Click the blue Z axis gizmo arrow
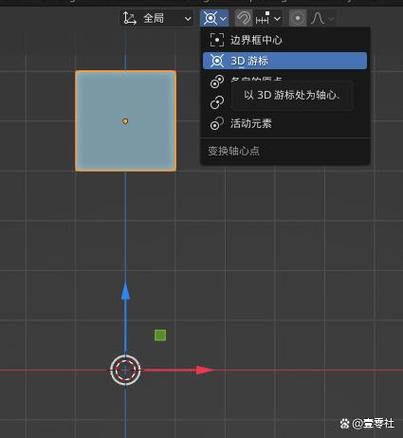The height and width of the screenshot is (438, 403). pyautogui.click(x=125, y=292)
